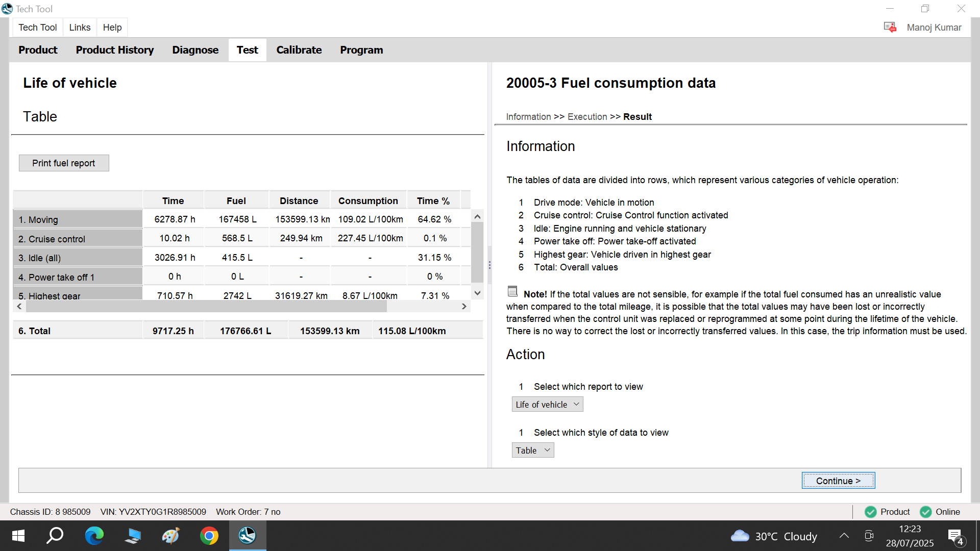Image resolution: width=980 pixels, height=551 pixels.
Task: Click the Online status check icon
Action: (x=925, y=512)
